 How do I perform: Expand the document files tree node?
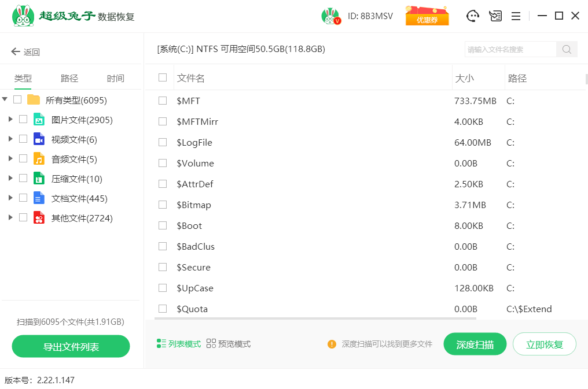(10, 198)
